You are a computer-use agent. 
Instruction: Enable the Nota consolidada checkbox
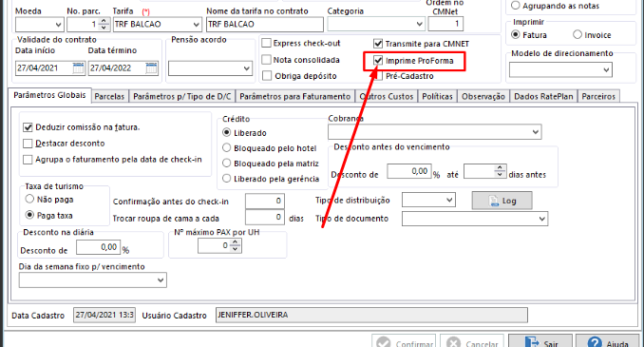[267, 60]
